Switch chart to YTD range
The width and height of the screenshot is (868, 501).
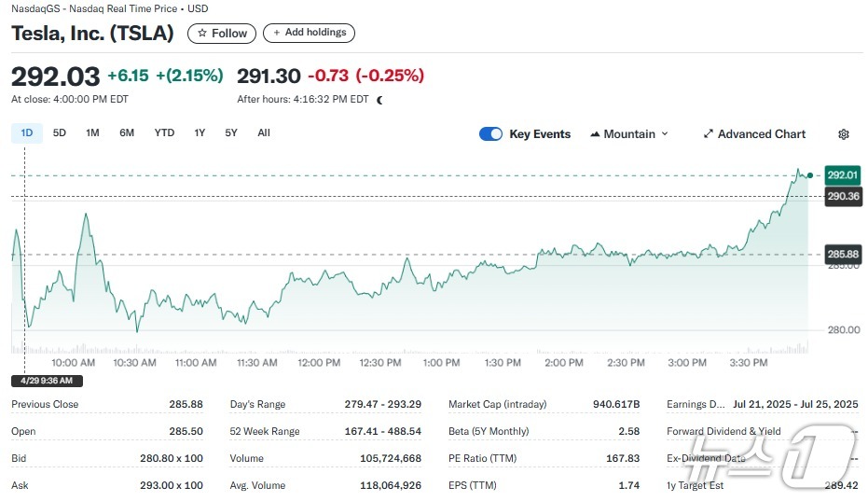pyautogui.click(x=164, y=133)
